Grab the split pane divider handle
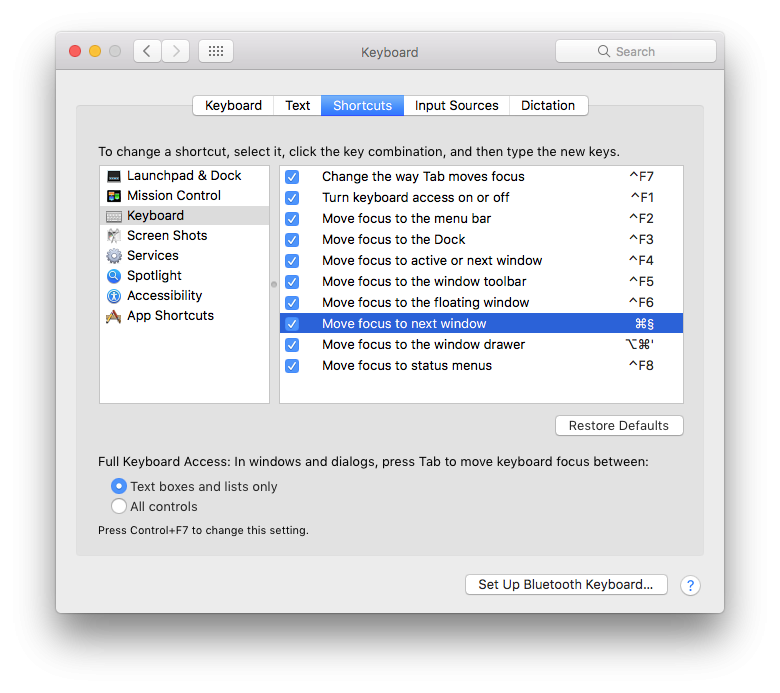The image size is (780, 693). (274, 285)
